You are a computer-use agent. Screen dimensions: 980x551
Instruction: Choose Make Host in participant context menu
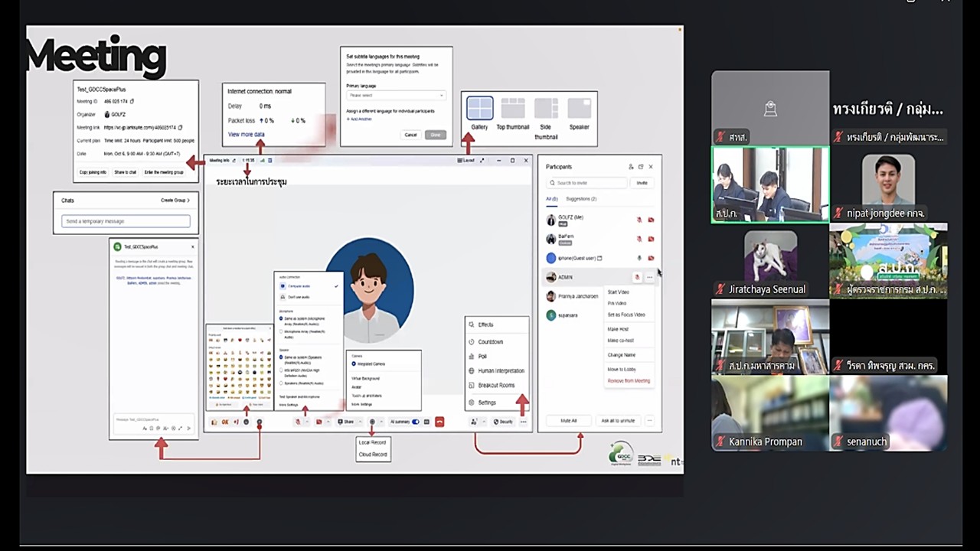pyautogui.click(x=618, y=329)
